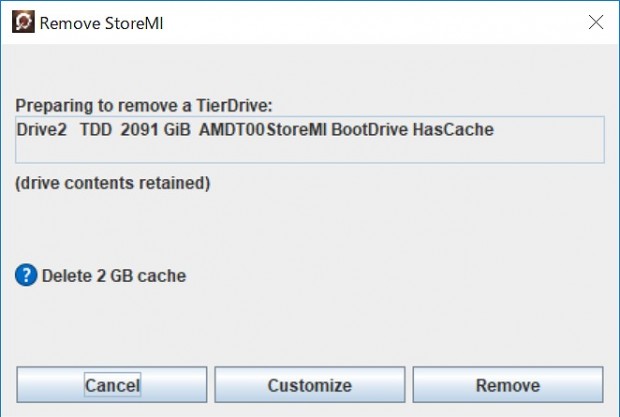
Task: Click the "2091 GiB" size value
Action: [155, 130]
